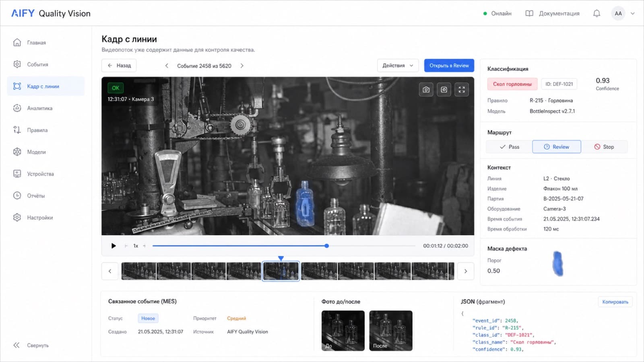
Task: Click the video progress slider handle
Action: point(327,246)
